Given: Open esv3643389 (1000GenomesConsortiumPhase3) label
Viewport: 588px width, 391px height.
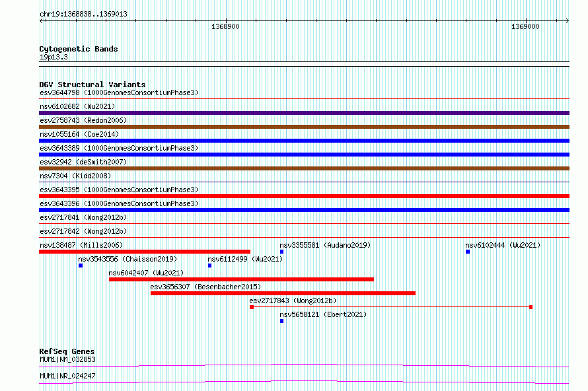Looking at the screenshot, I should [119, 148].
